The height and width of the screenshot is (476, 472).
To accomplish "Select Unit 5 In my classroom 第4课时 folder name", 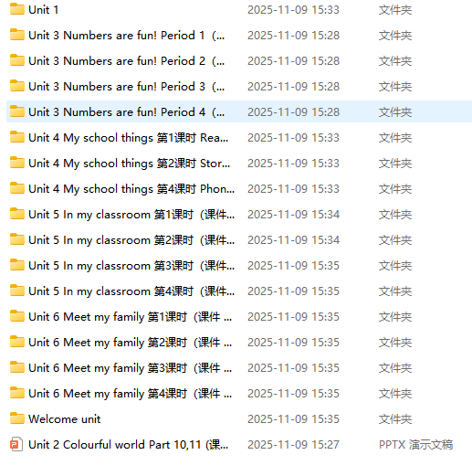I will click(131, 291).
